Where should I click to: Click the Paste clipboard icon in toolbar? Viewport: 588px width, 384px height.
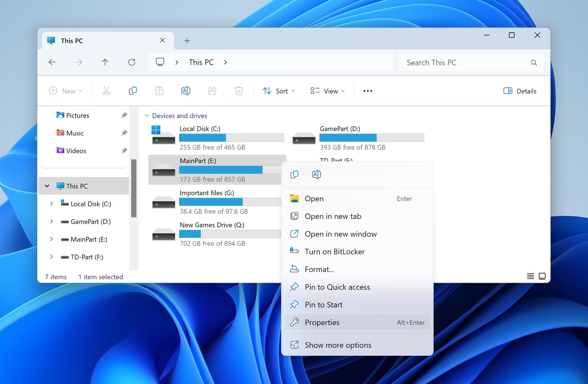pyautogui.click(x=159, y=91)
